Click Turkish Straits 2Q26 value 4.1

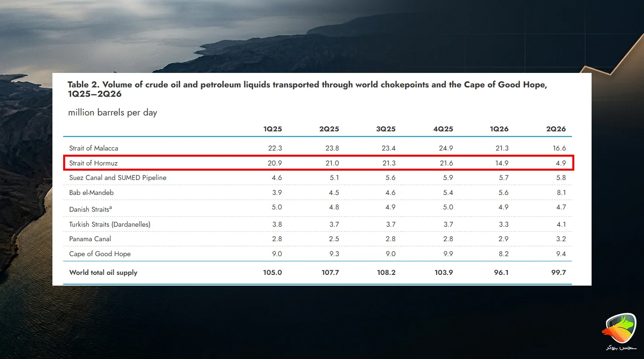click(562, 224)
